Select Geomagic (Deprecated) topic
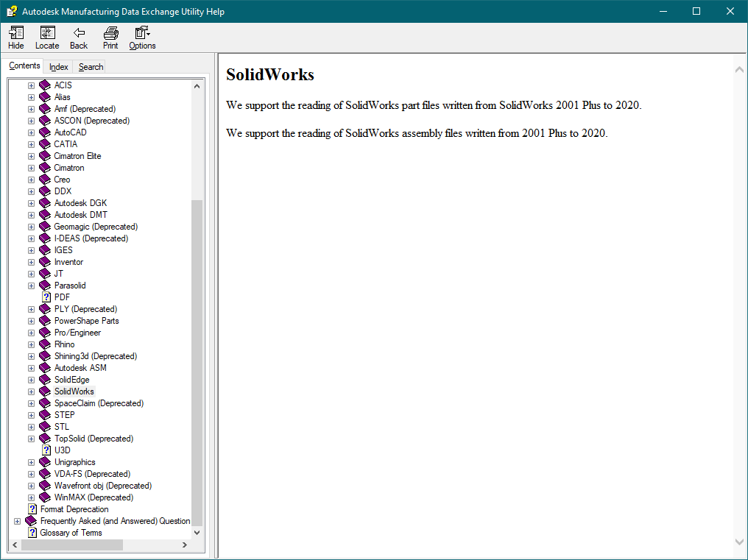This screenshot has height=560, width=748. pos(96,227)
